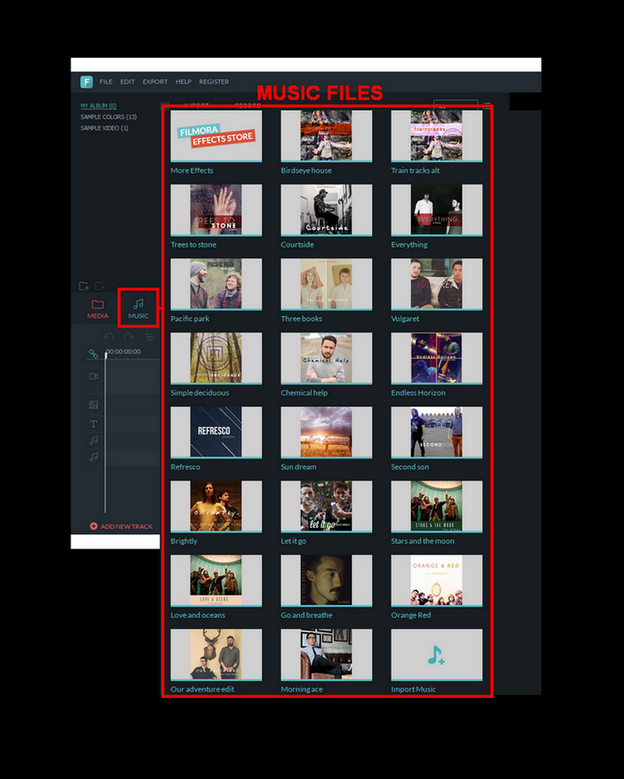Select Birdseye house music thumbnail
624x779 pixels.
pos(326,136)
